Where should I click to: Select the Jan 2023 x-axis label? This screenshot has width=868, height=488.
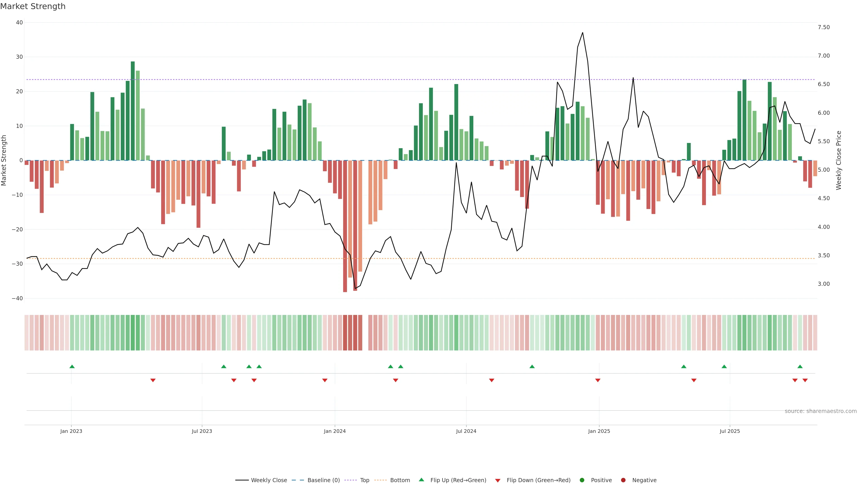(71, 431)
